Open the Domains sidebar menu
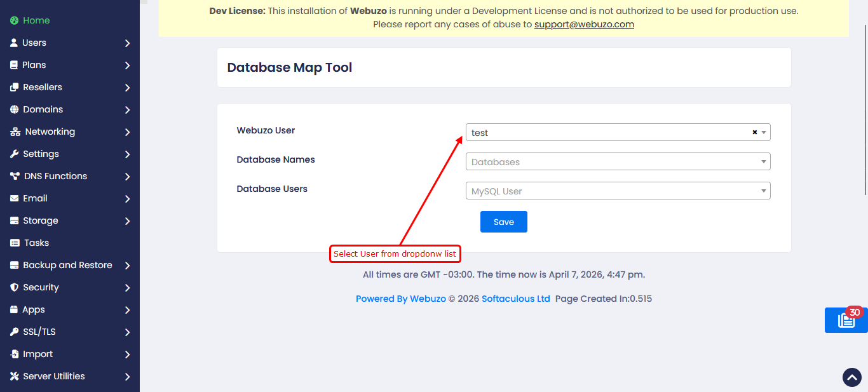This screenshot has width=868, height=392. 43,109
